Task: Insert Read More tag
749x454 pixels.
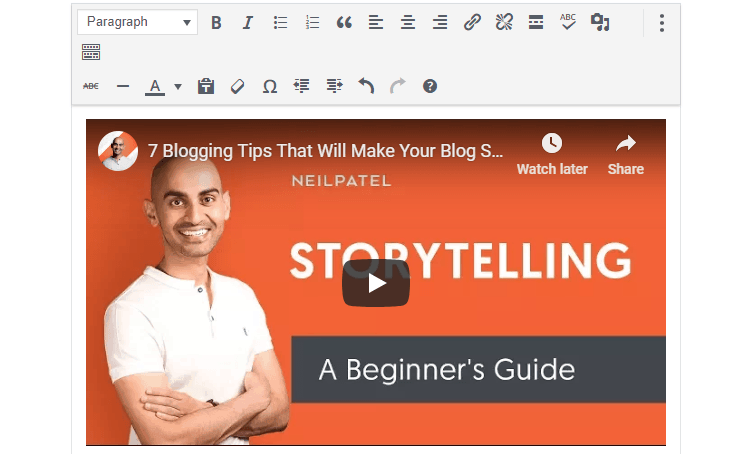Action: 536,22
